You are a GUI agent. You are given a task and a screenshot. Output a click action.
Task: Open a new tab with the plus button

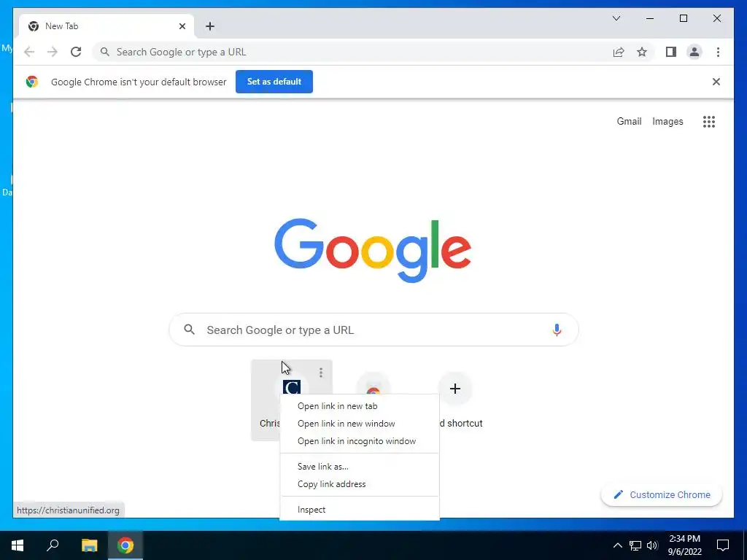tap(210, 26)
